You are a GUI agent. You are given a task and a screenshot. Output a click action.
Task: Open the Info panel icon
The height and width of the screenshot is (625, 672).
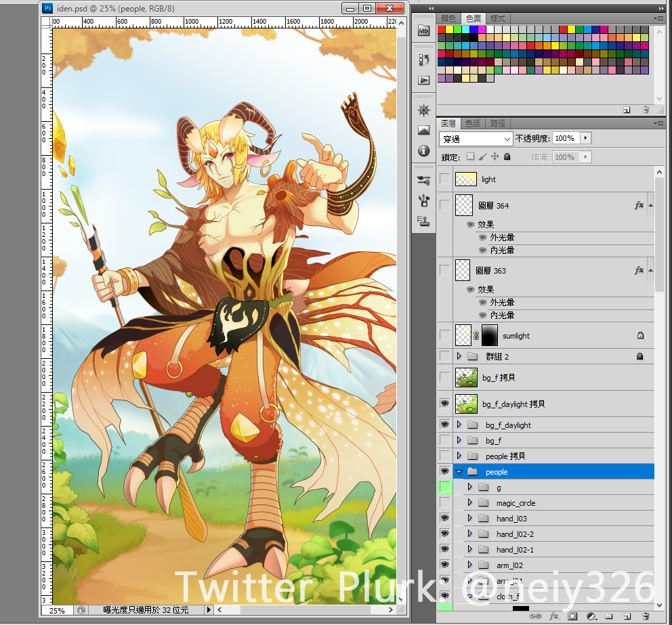click(424, 150)
